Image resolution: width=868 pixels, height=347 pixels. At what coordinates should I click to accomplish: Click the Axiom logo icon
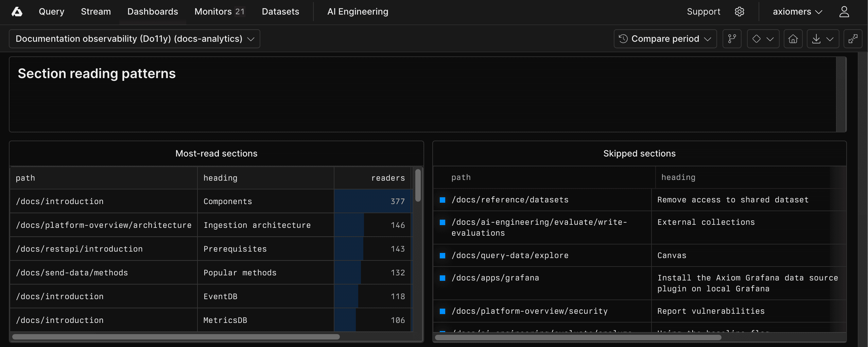17,12
